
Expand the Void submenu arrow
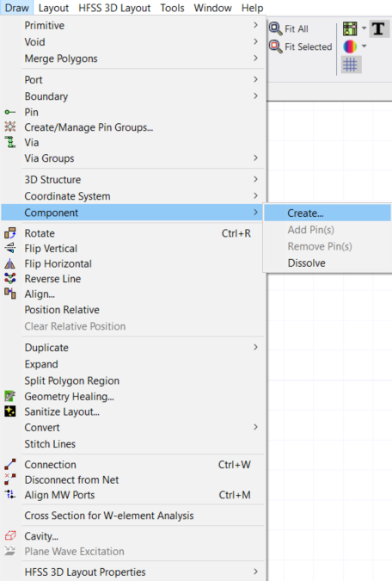pyautogui.click(x=255, y=41)
